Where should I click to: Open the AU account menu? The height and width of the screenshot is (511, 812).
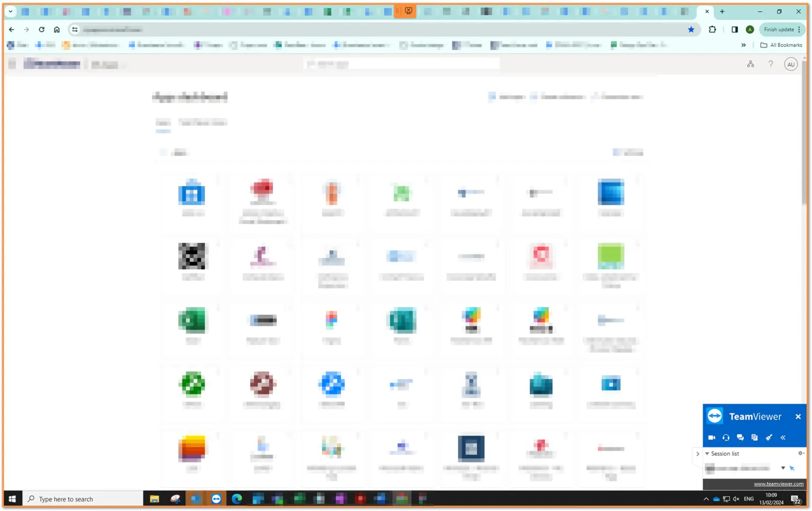point(791,64)
